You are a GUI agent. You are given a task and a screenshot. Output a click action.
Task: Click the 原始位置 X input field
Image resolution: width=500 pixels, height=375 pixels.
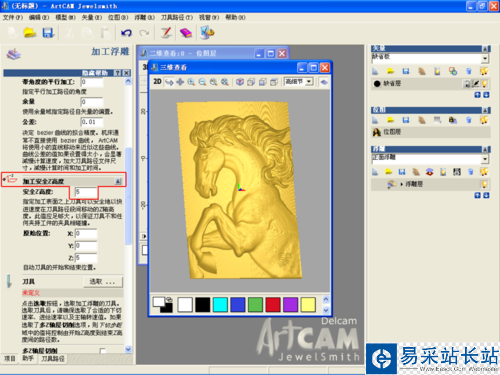click(x=86, y=234)
